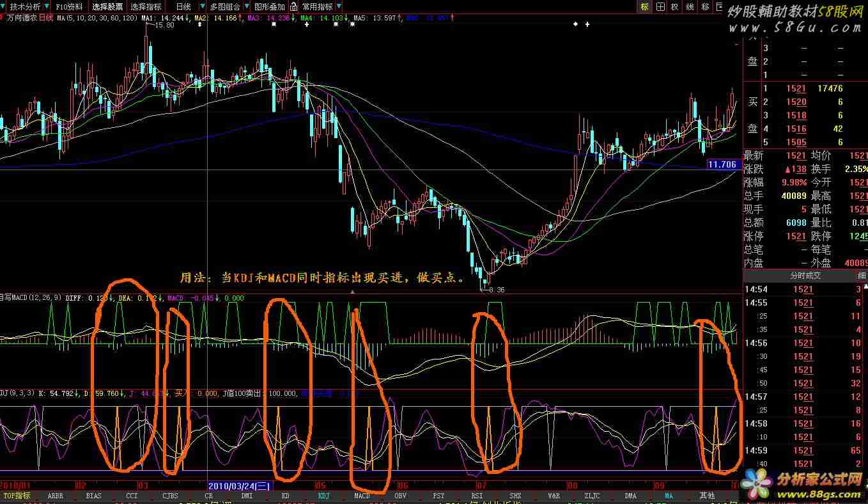
Task: Open 多图组合 multi-chart option
Action: pos(225,7)
